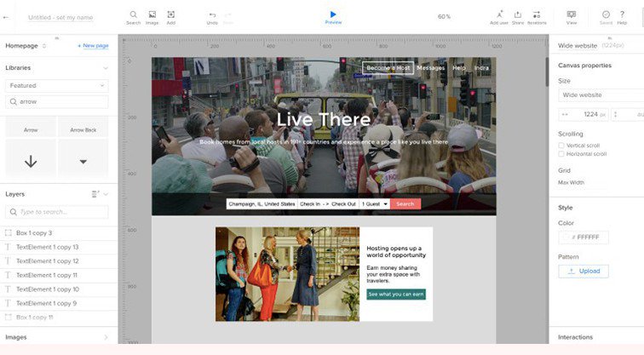This screenshot has width=644, height=355.
Task: Collapse the Libraries section
Action: click(x=106, y=68)
